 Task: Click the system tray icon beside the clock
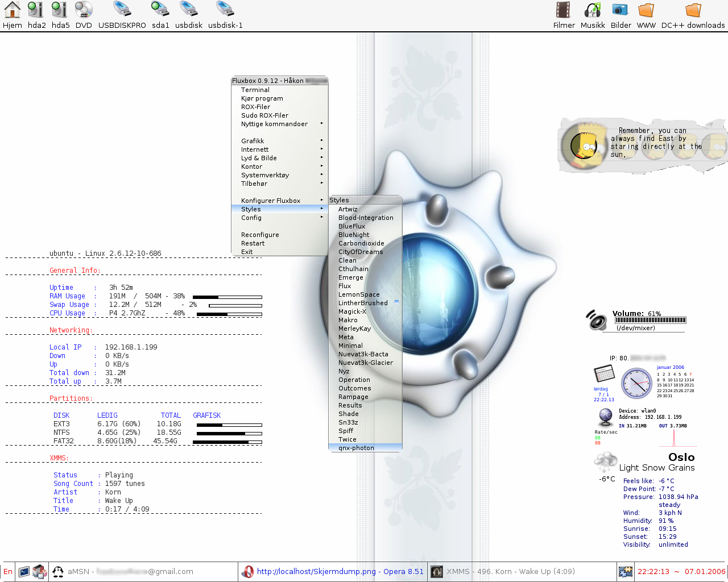click(626, 572)
